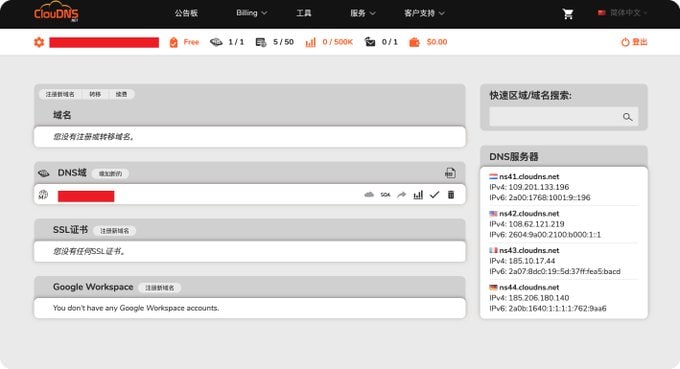Click the checkmark icon in the zone row

pos(434,195)
